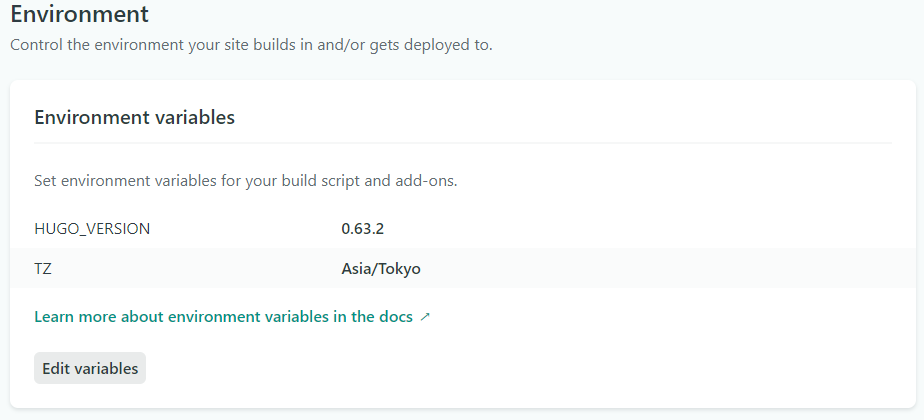Open Learn more about environment variables docs

(x=223, y=316)
